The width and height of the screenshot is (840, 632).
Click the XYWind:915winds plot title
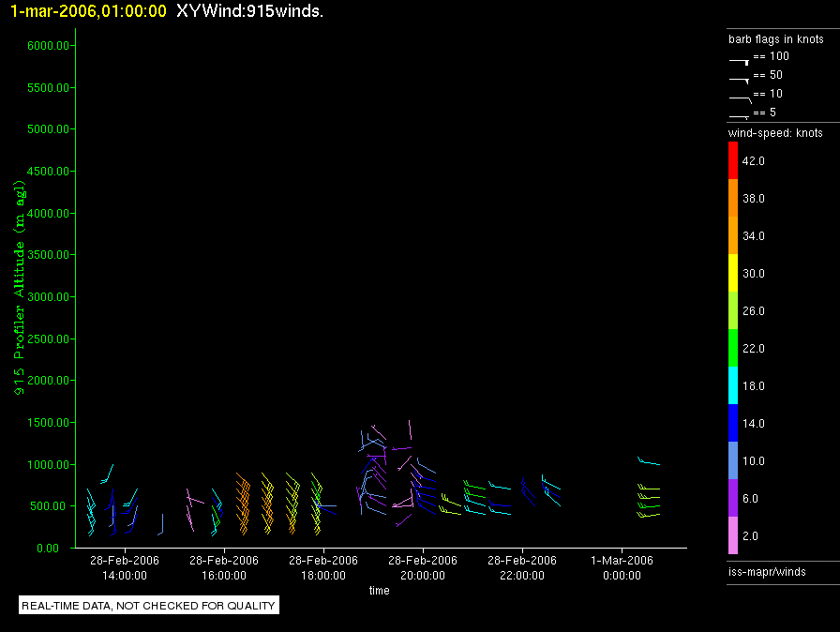coord(249,10)
